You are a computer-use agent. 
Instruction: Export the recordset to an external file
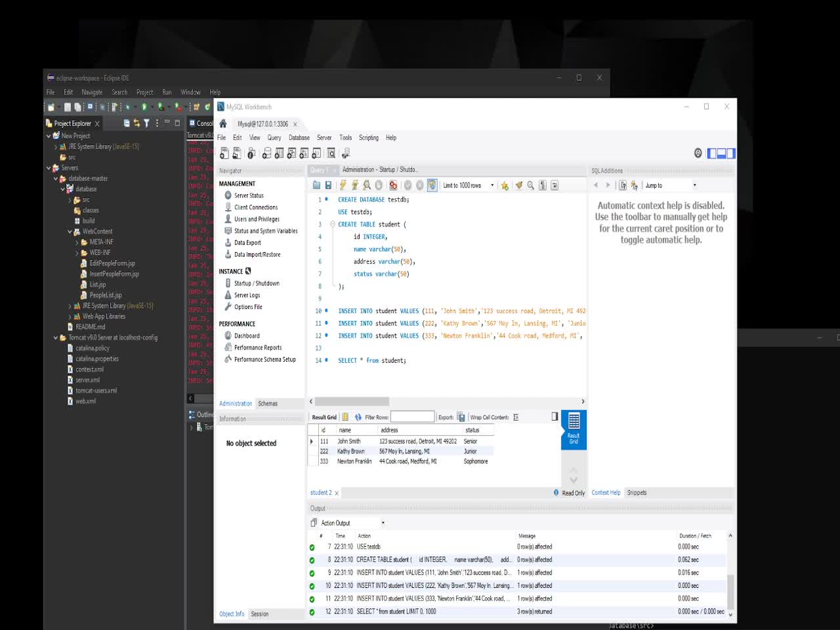point(461,417)
